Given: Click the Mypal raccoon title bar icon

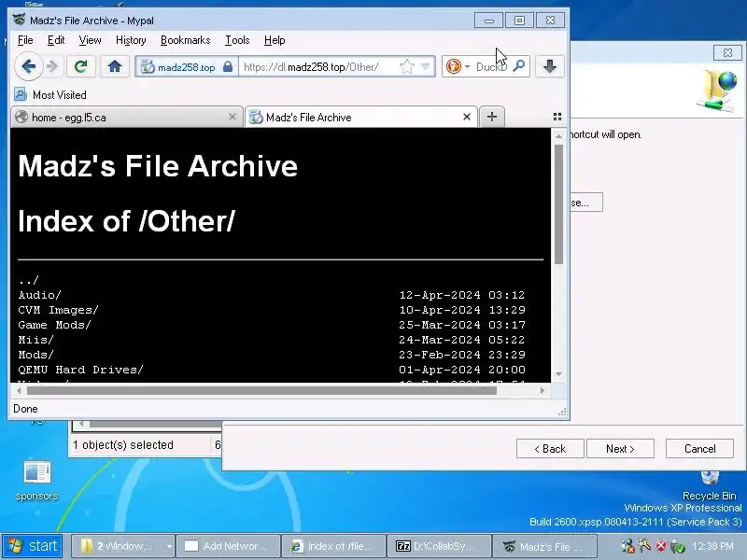Looking at the screenshot, I should (19, 20).
